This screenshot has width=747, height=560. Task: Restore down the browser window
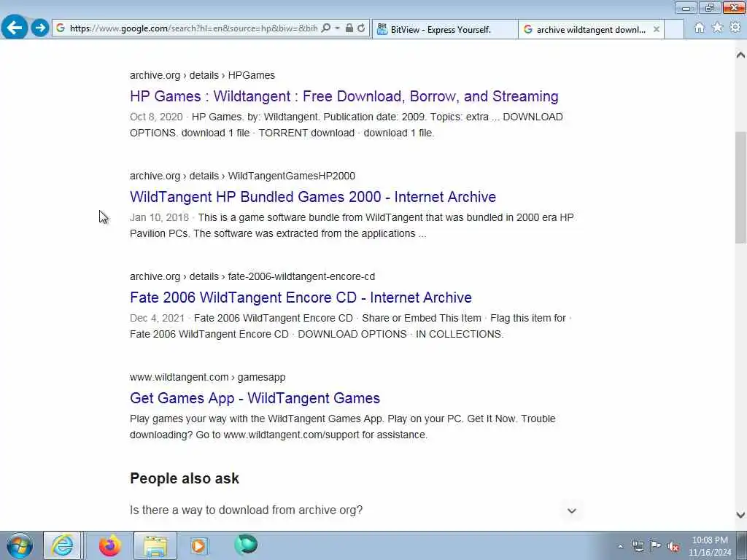[710, 7]
